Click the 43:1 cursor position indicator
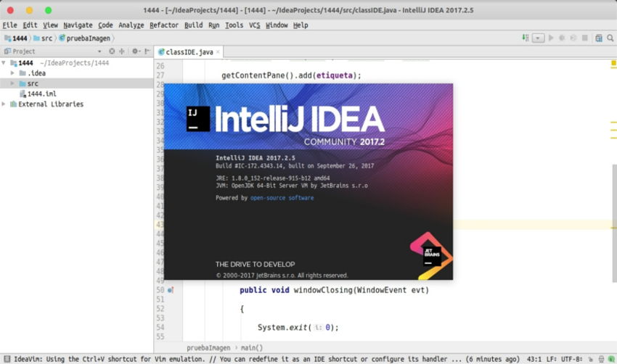The image size is (617, 364). [x=534, y=359]
